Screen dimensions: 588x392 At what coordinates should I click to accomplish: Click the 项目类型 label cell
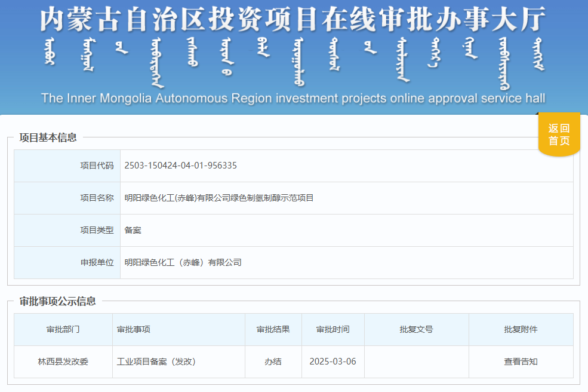coord(67,230)
